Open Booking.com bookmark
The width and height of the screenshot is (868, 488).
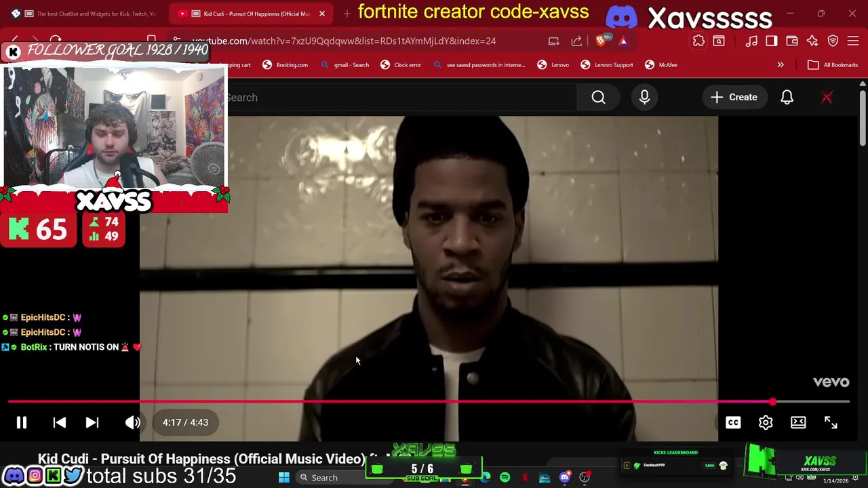click(285, 65)
